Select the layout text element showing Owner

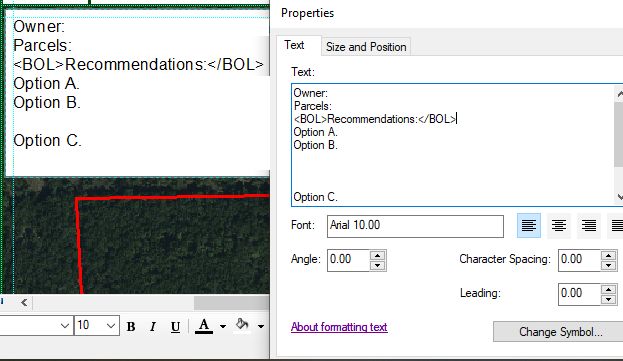(137, 93)
